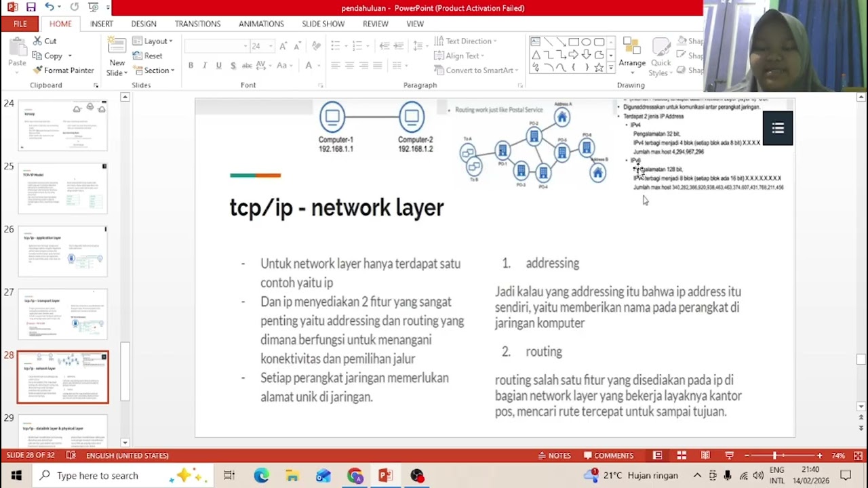Toggle Underline formatting
This screenshot has width=868, height=488.
click(x=218, y=65)
